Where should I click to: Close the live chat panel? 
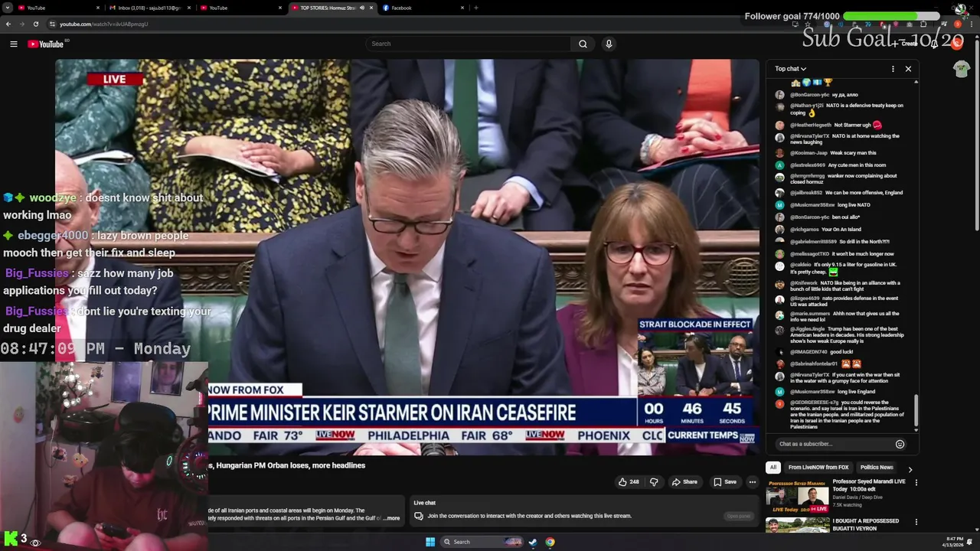point(908,69)
